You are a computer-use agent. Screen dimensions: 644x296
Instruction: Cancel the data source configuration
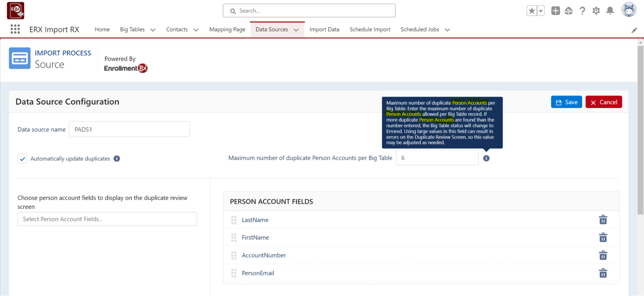pyautogui.click(x=603, y=102)
